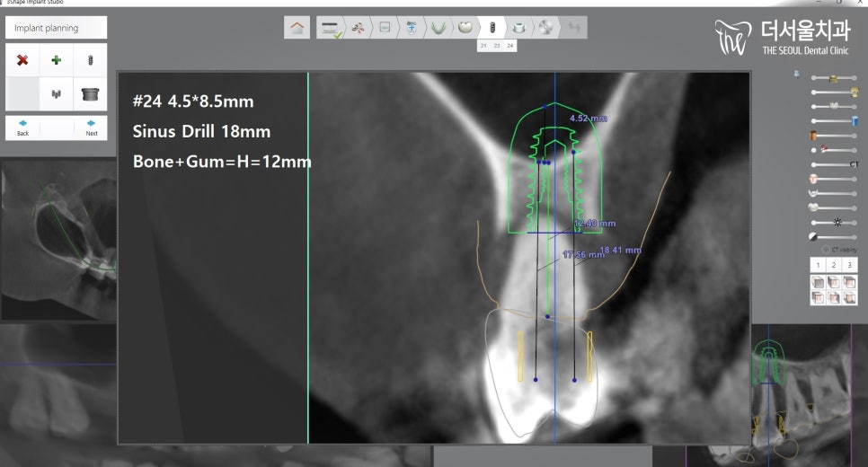Click the top-left cube view orientation icon
This screenshot has width=868, height=467.
(x=818, y=283)
